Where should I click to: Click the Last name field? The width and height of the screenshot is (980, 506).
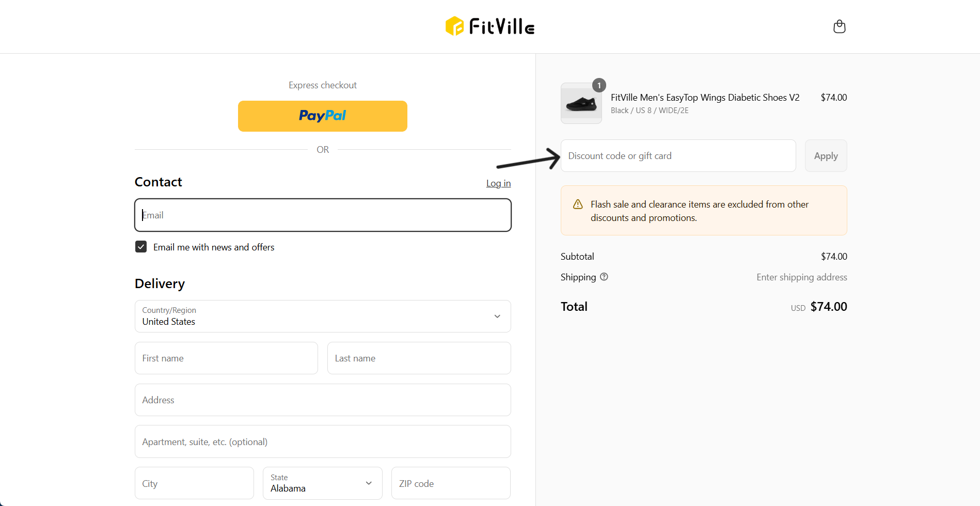click(x=419, y=358)
